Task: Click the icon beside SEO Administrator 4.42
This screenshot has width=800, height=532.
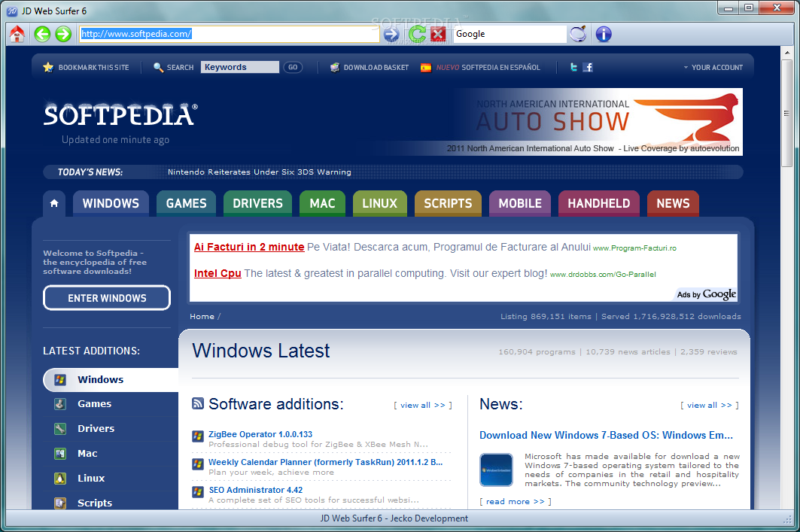Action: (x=198, y=491)
